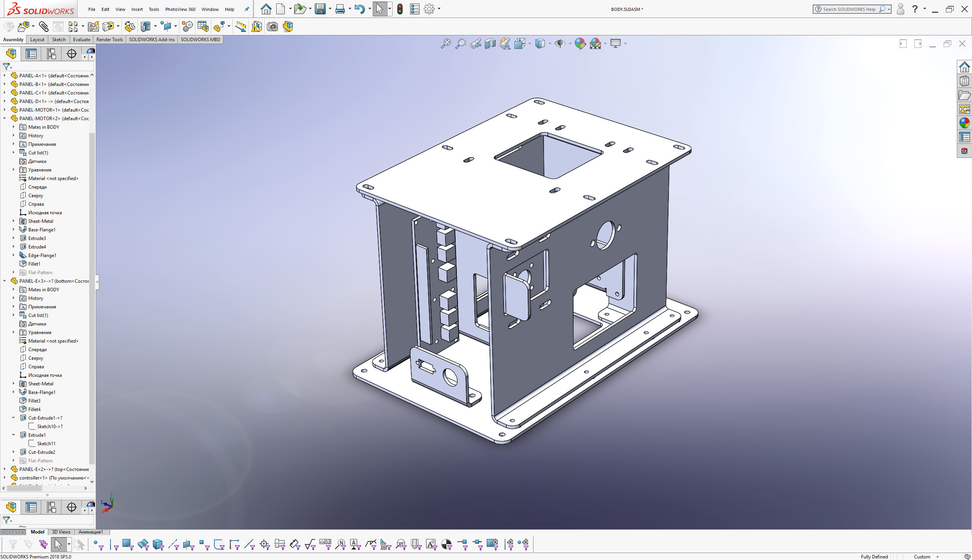Undo the last action
Image resolution: width=972 pixels, height=560 pixels.
tap(360, 9)
